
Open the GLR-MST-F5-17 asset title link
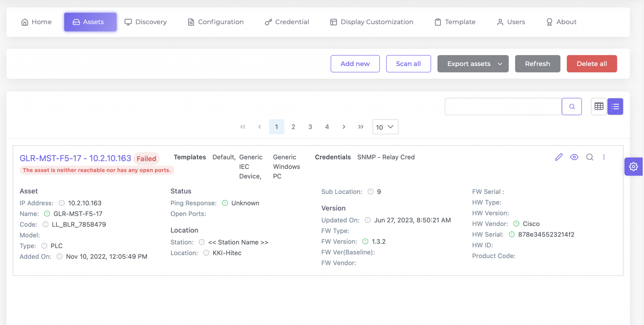(x=75, y=158)
